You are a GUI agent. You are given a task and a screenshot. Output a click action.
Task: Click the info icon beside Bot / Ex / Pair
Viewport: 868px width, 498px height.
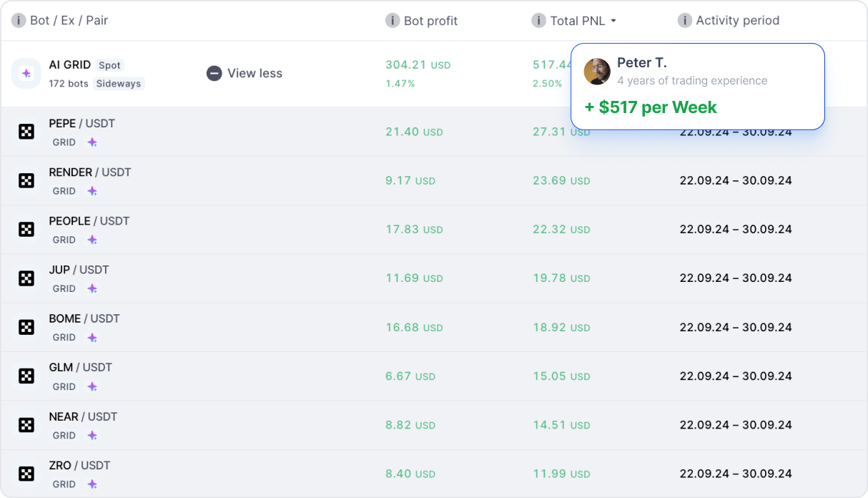tap(19, 20)
